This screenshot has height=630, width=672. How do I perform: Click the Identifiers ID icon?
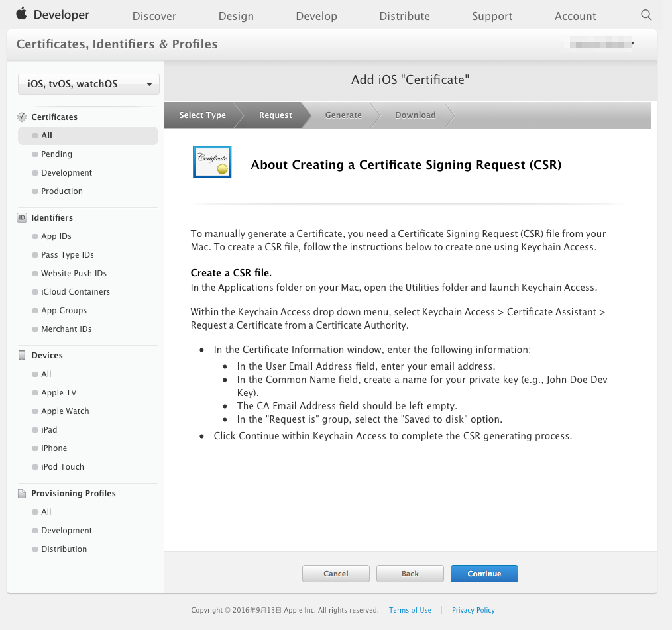[x=22, y=217]
